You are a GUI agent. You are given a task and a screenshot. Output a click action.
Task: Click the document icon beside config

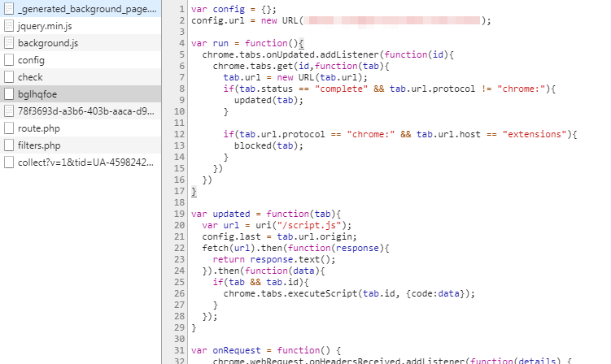(x=9, y=60)
